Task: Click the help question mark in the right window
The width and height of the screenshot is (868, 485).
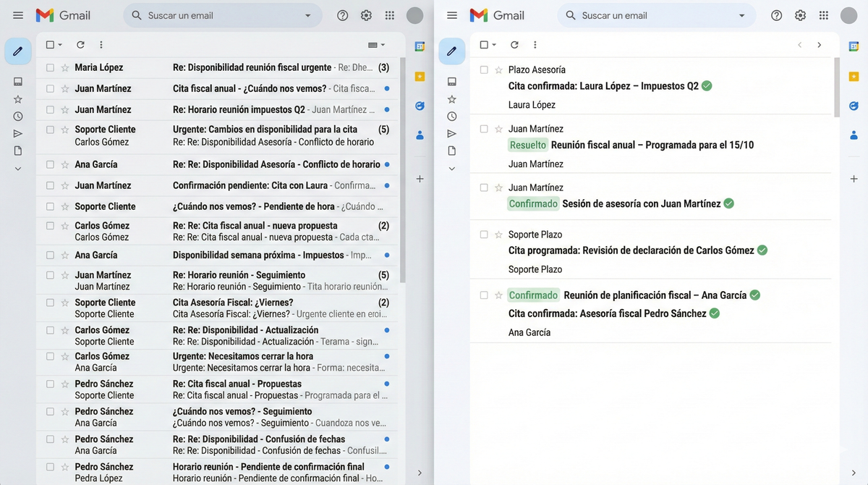Action: click(776, 15)
